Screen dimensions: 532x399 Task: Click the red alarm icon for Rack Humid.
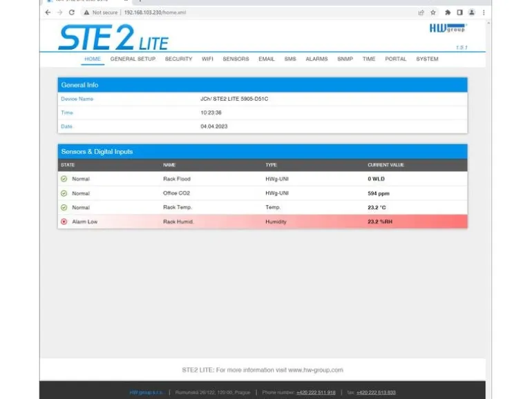coord(64,222)
